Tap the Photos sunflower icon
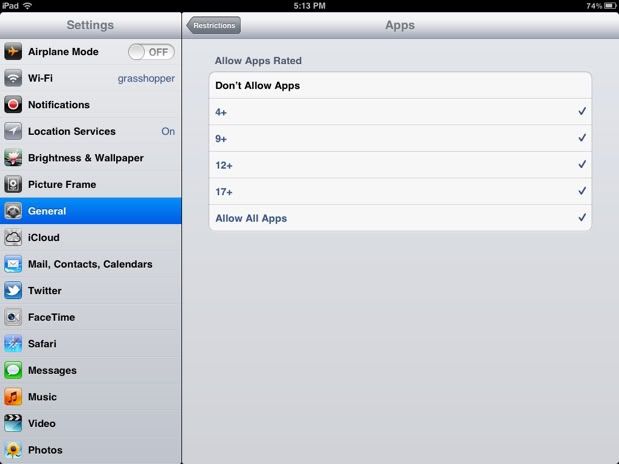 tap(13, 450)
